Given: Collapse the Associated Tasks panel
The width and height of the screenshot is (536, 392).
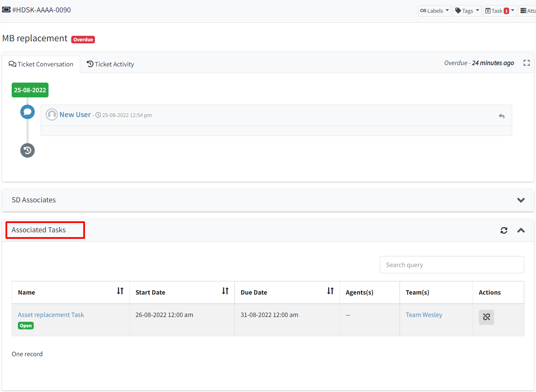Looking at the screenshot, I should 521,230.
